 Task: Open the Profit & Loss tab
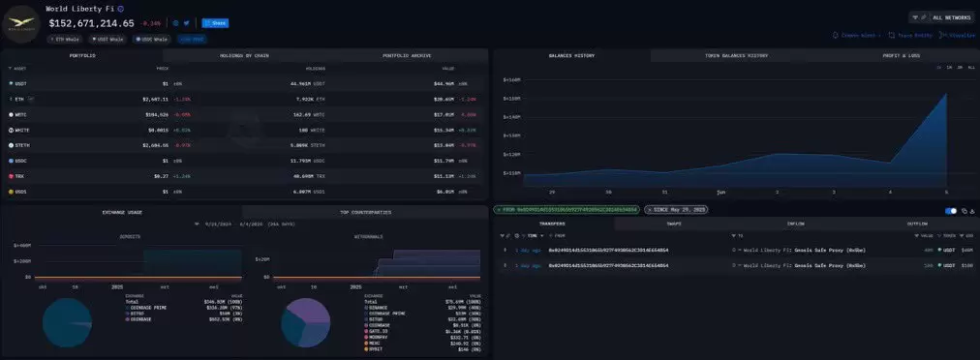point(901,55)
